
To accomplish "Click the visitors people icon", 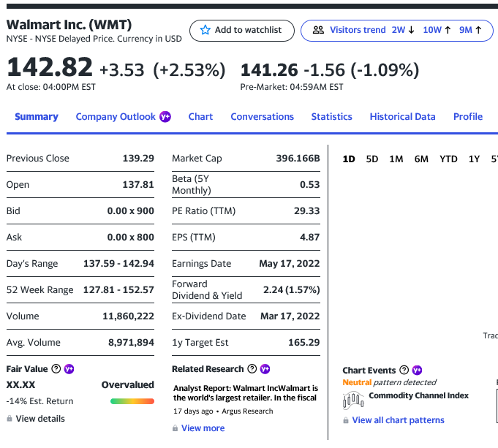I will click(x=318, y=30).
